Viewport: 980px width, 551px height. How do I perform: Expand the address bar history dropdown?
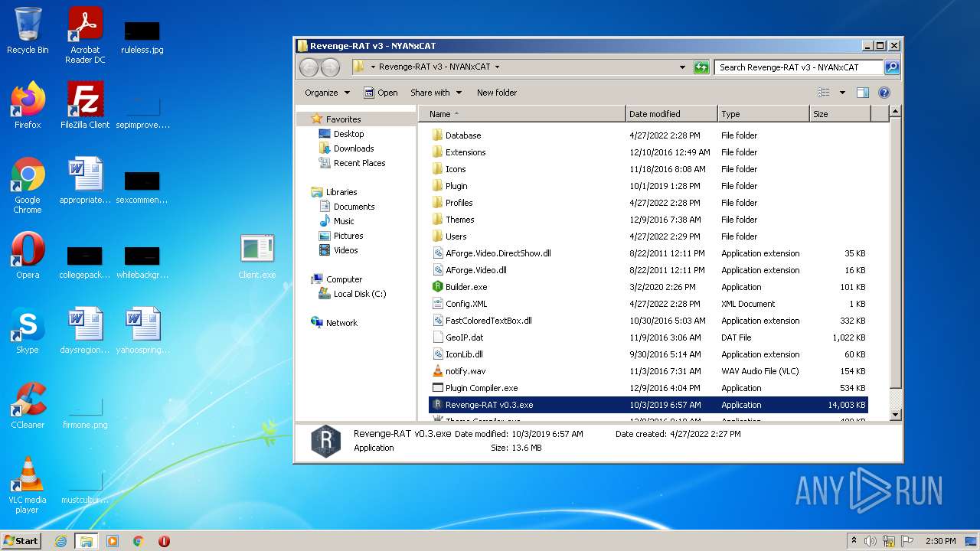[x=682, y=67]
